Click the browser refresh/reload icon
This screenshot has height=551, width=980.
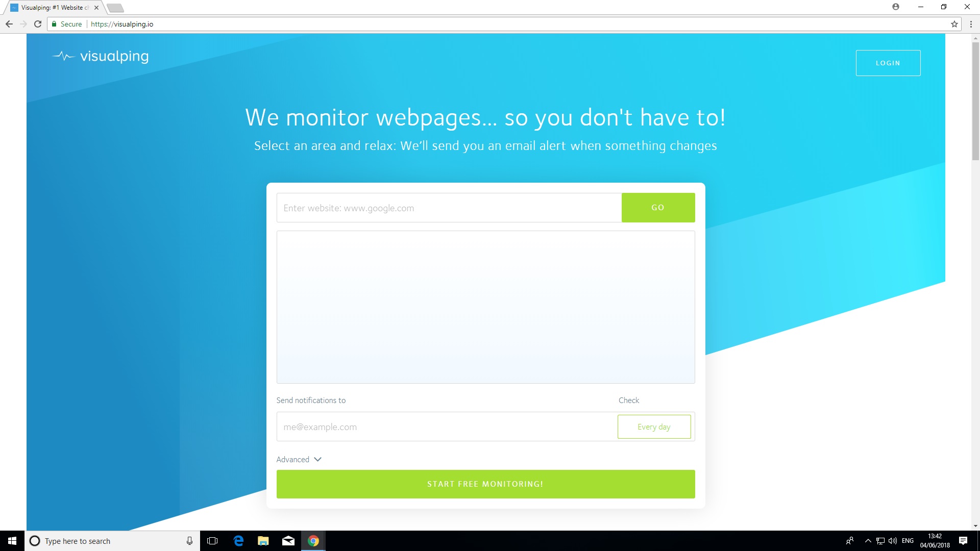(38, 24)
